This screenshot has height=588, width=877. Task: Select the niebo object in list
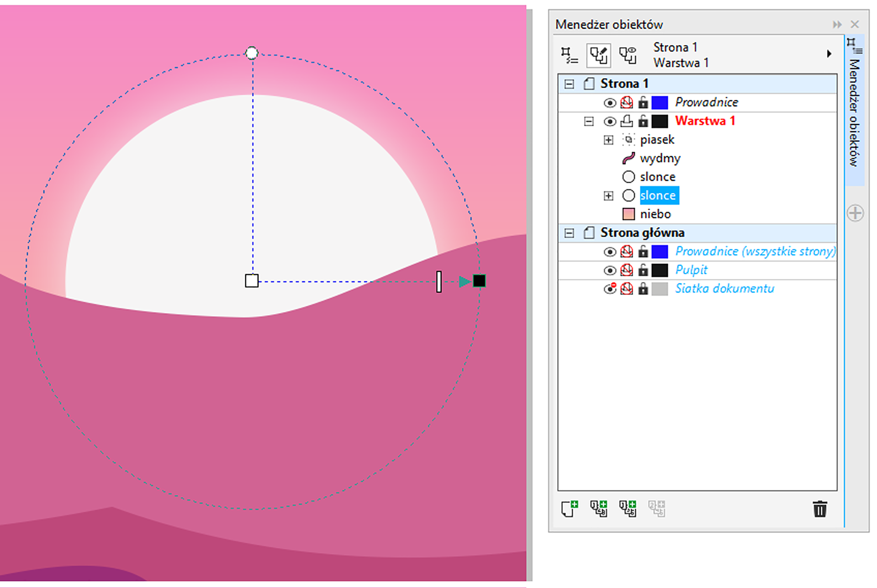tap(655, 214)
